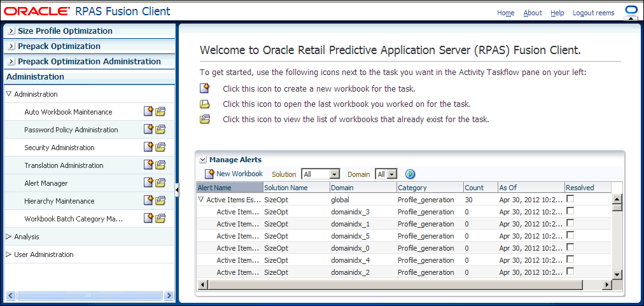The width and height of the screenshot is (644, 306).
Task: Click the Resolved column header
Action: pos(588,187)
